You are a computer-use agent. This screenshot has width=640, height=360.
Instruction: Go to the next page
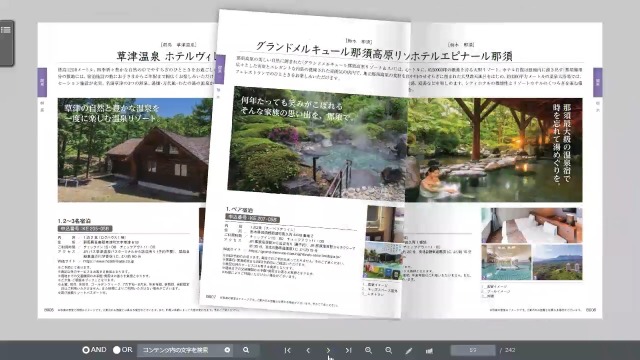(x=329, y=350)
